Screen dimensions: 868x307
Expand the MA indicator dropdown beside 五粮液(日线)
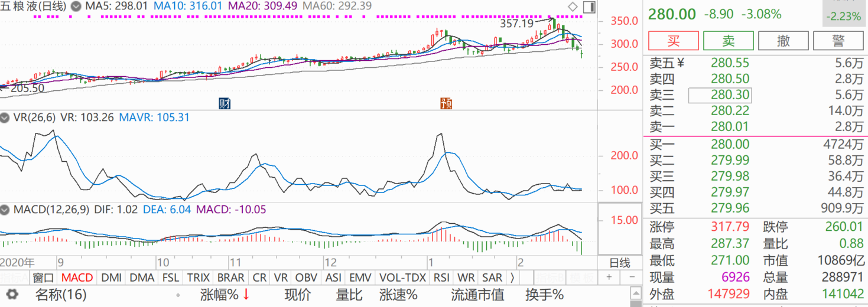coord(76,6)
